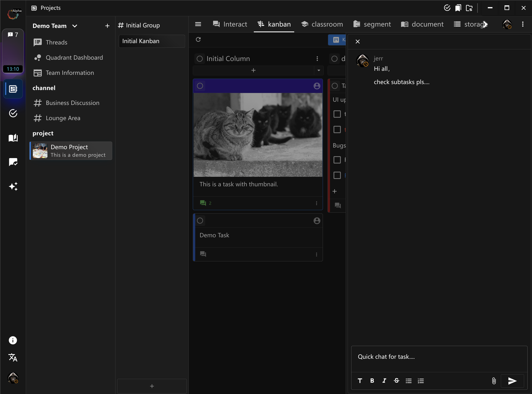Click the attach file paperclip icon
Image resolution: width=532 pixels, height=394 pixels.
pyautogui.click(x=494, y=381)
